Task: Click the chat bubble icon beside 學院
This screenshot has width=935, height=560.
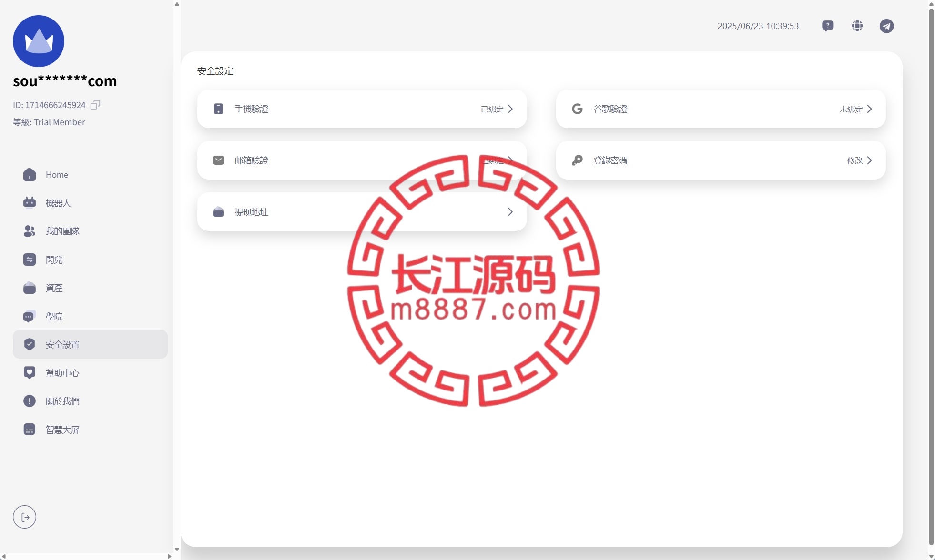Action: pos(30,316)
